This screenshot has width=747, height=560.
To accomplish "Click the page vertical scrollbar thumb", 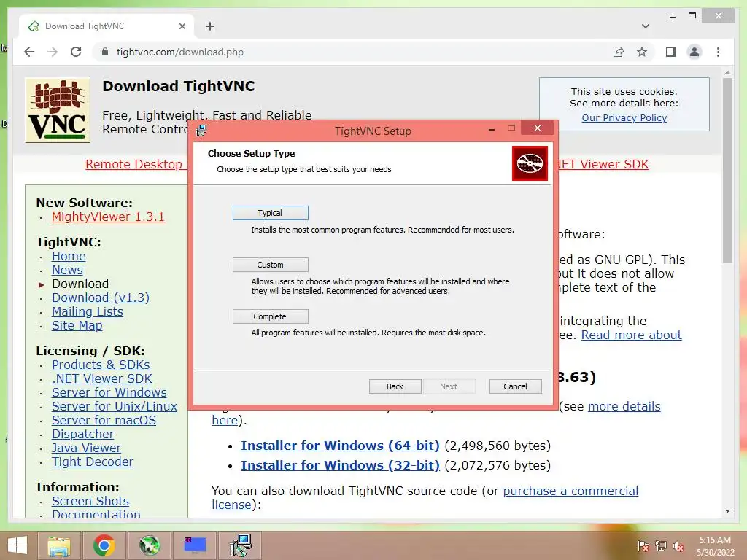I will 727,171.
